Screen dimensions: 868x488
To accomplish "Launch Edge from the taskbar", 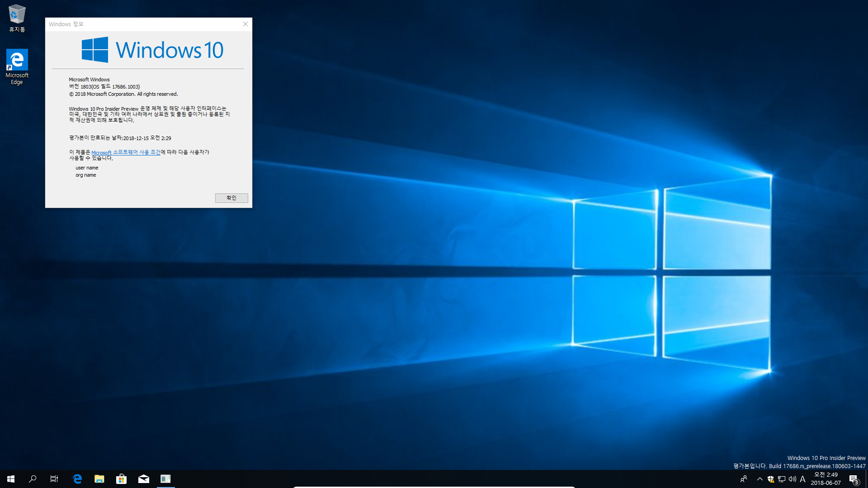I will click(x=77, y=479).
